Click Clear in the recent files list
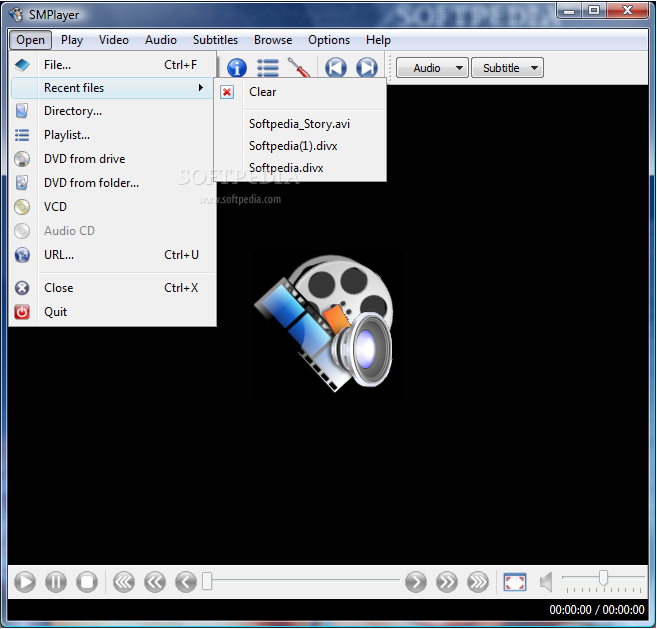This screenshot has width=657, height=629. [300, 92]
